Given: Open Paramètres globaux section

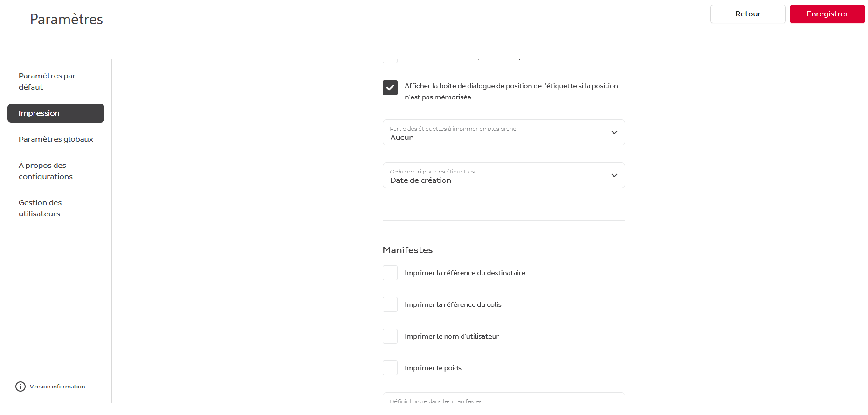Looking at the screenshot, I should (56, 139).
